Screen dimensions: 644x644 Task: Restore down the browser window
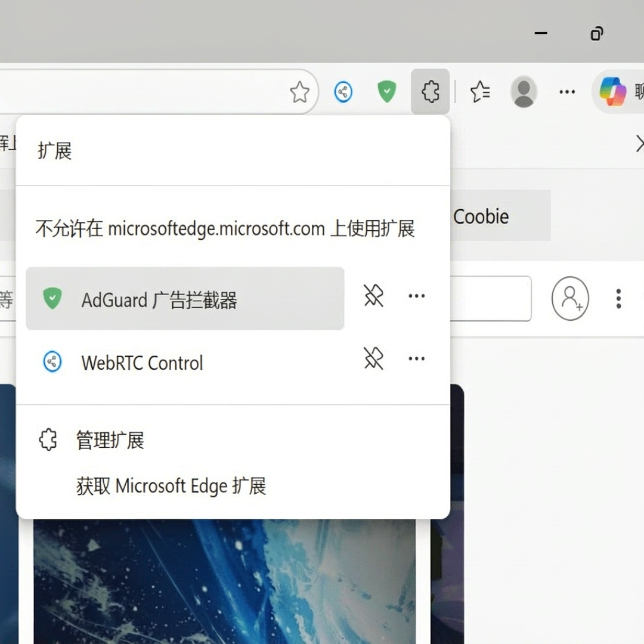tap(597, 33)
